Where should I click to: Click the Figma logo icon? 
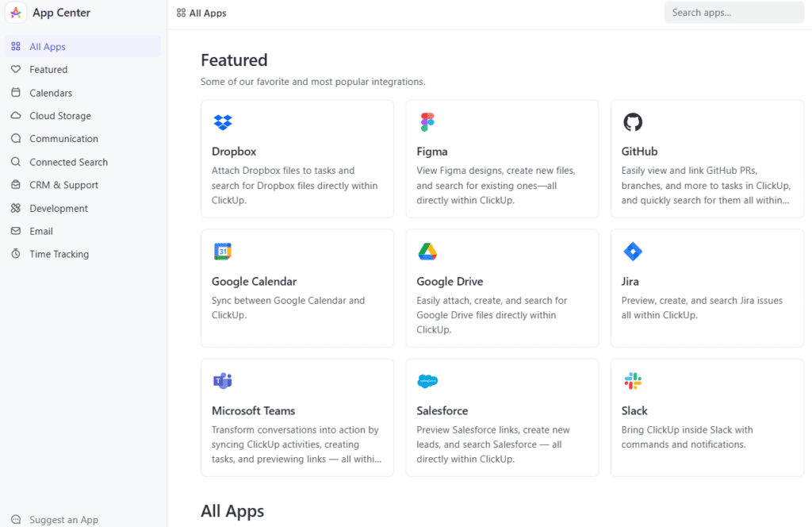(x=427, y=122)
